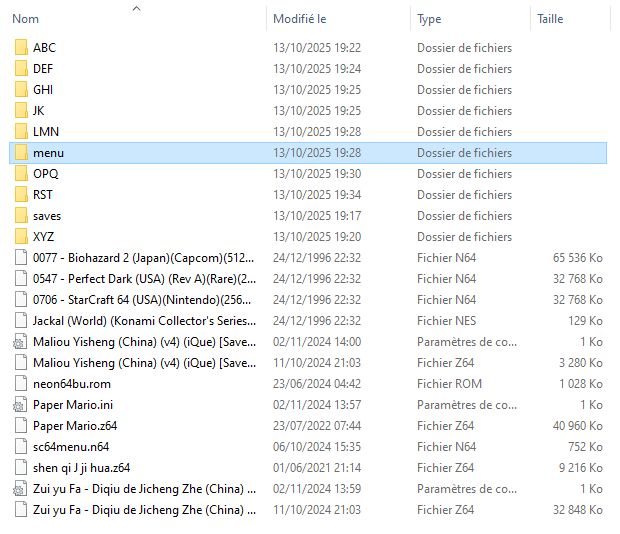Click the 3 280 Ko size value

[580, 363]
